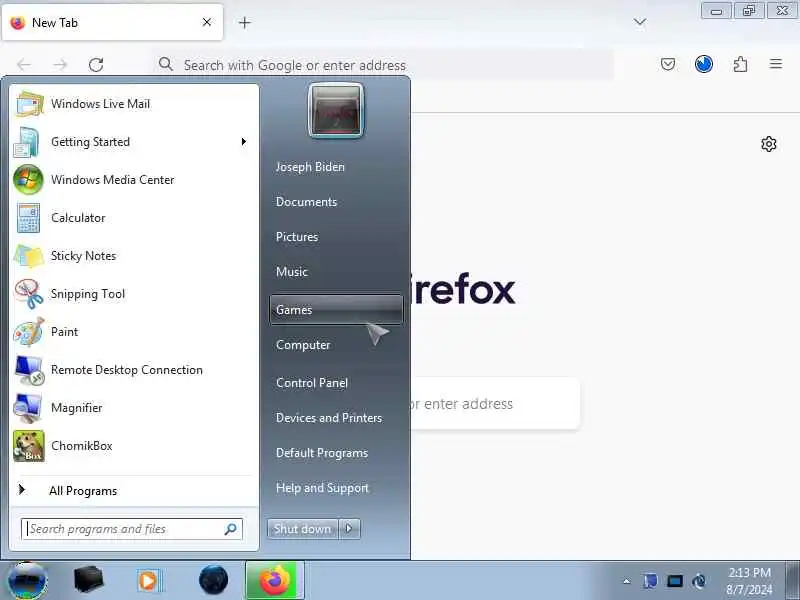
Task: Open Default Programs
Action: pyautogui.click(x=322, y=453)
